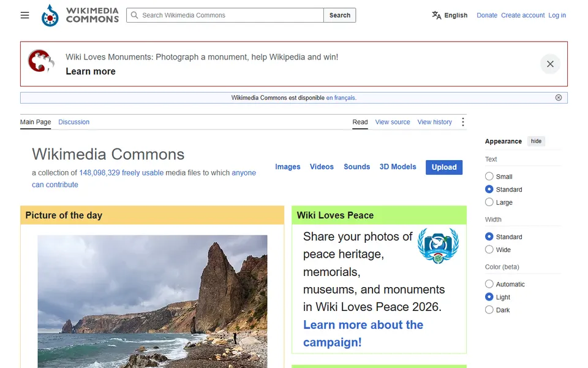
Task: Open the three-dot more options menu
Action: [463, 122]
